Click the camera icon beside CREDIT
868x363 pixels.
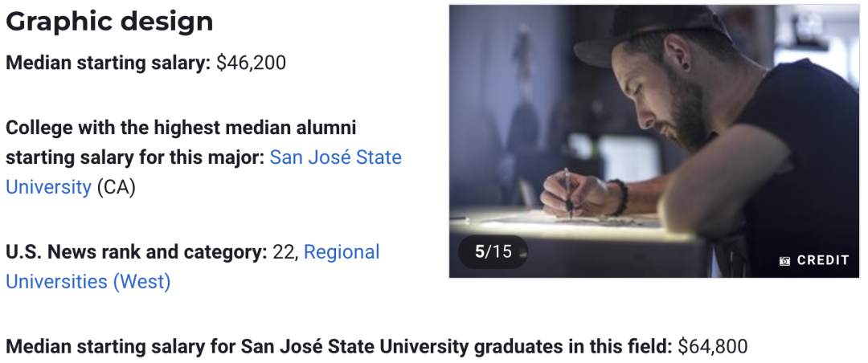(x=784, y=261)
